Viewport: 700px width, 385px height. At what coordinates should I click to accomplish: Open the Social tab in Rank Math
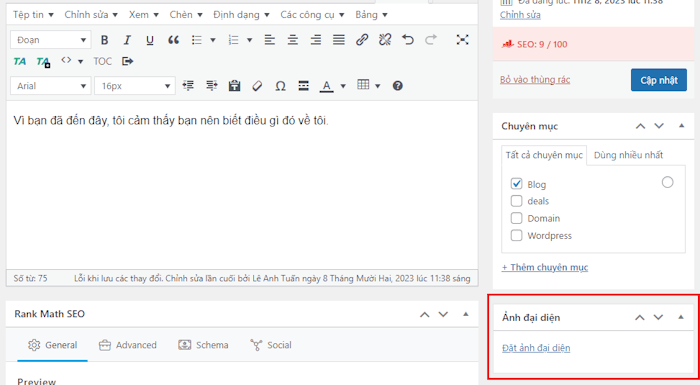click(271, 345)
